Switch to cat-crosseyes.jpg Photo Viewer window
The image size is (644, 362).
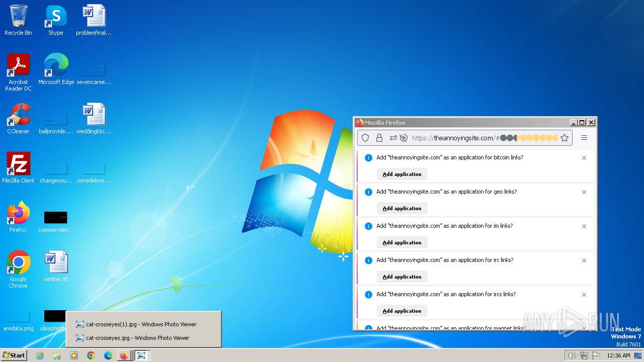(143, 338)
